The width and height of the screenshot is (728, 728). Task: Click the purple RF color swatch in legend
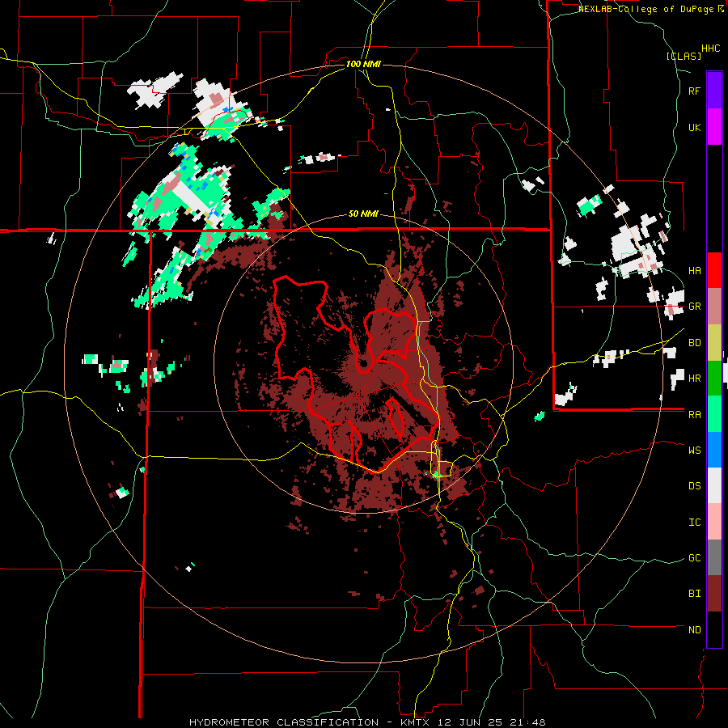pyautogui.click(x=714, y=90)
